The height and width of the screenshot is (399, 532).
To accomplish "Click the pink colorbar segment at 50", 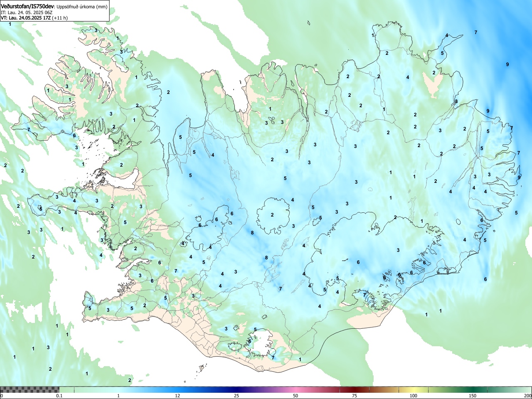I will tap(296, 389).
